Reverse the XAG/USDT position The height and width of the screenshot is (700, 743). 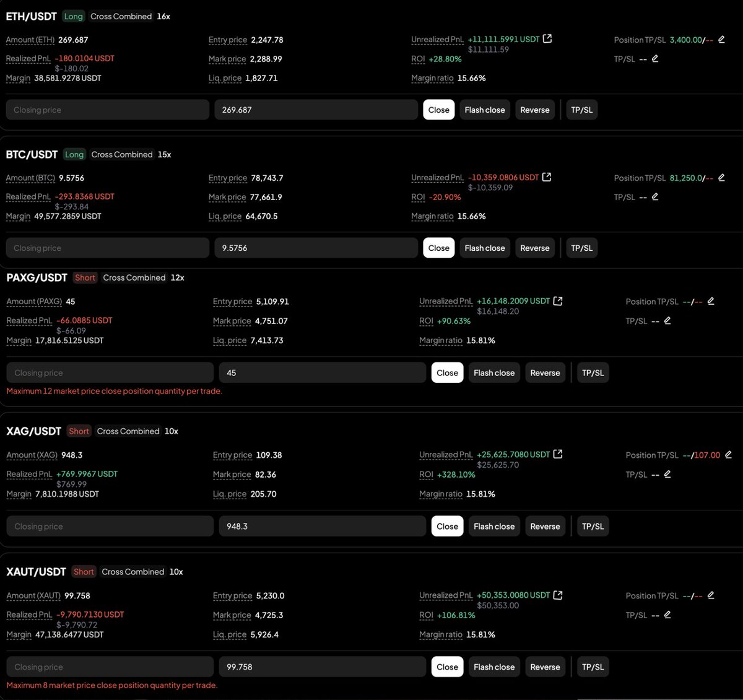tap(545, 526)
